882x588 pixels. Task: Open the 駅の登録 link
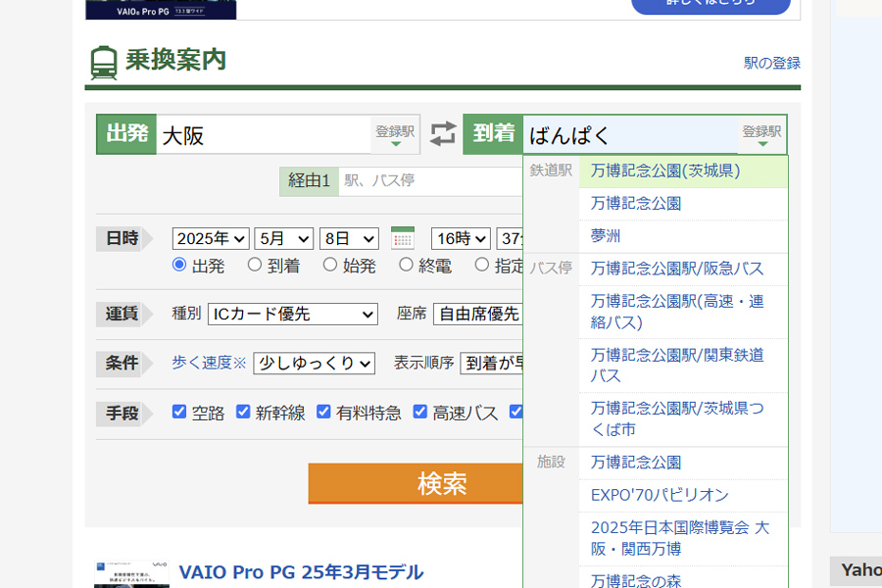pos(772,63)
